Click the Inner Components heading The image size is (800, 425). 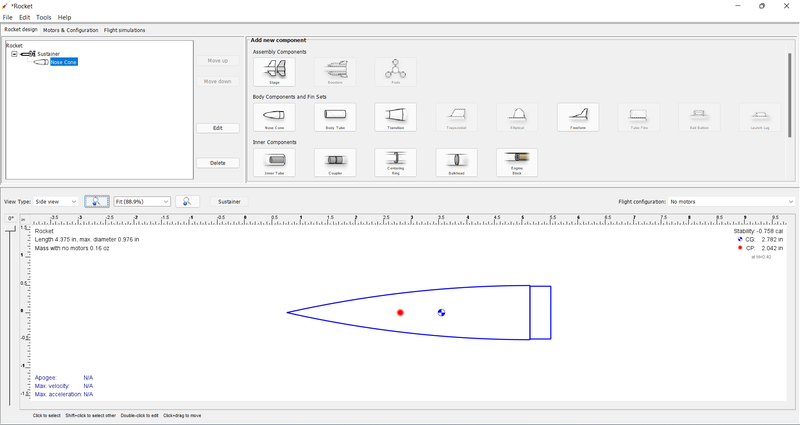tap(274, 142)
